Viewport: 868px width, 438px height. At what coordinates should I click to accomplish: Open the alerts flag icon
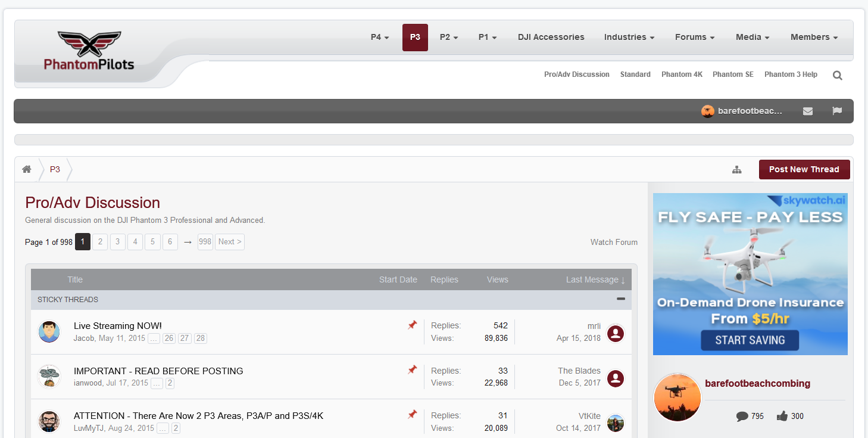click(x=837, y=111)
